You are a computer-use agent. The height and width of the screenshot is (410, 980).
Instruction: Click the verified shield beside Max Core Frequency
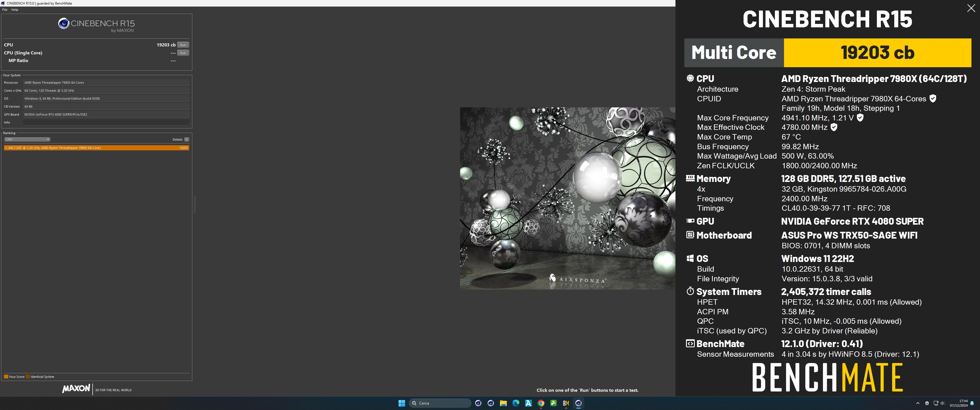[x=860, y=118]
